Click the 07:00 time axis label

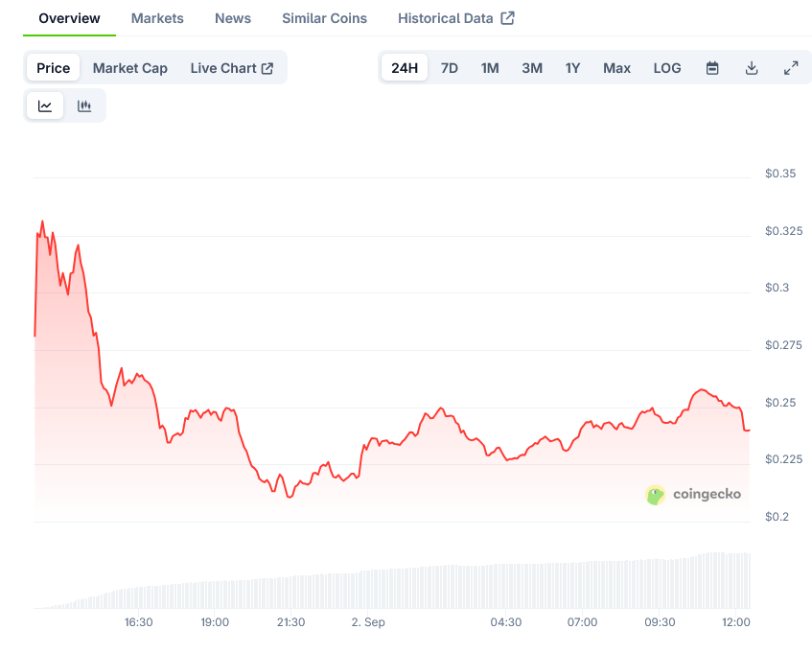(582, 622)
